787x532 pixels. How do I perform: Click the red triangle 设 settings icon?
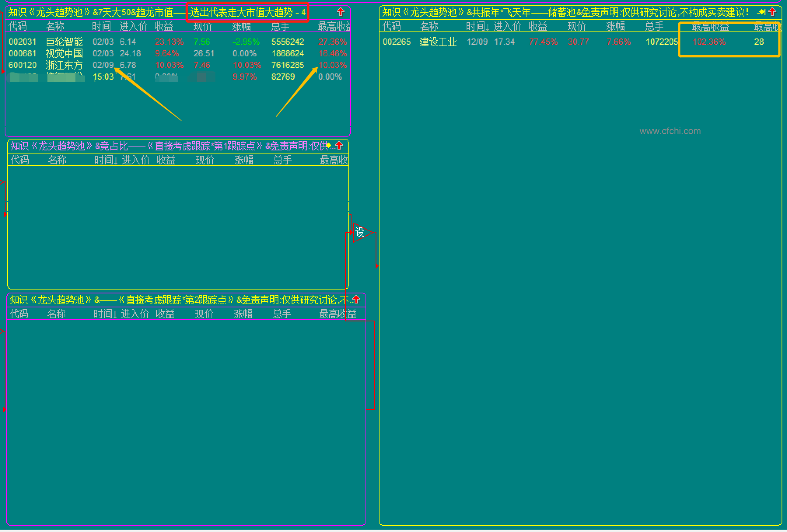[x=360, y=232]
